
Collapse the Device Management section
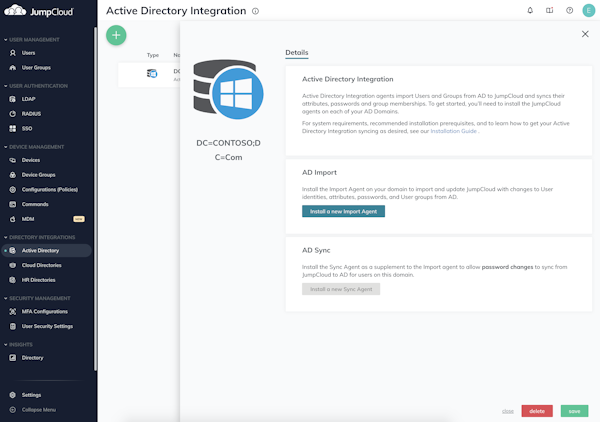coord(4,147)
